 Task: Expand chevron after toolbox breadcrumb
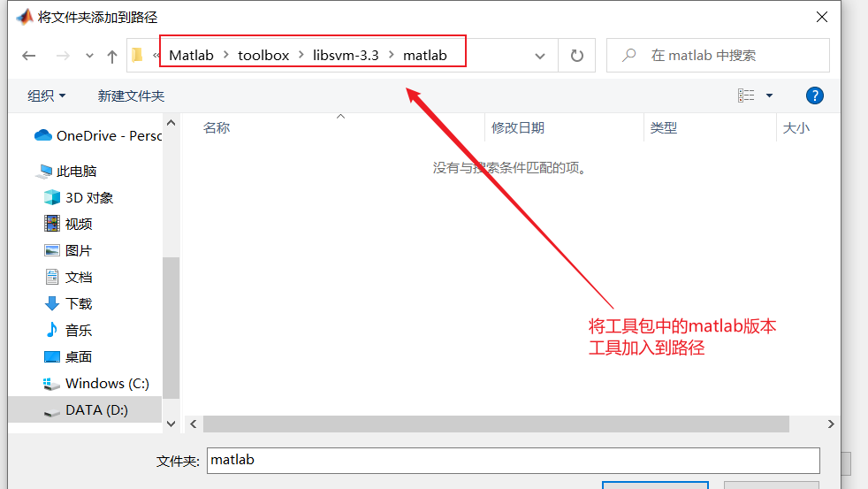point(301,55)
